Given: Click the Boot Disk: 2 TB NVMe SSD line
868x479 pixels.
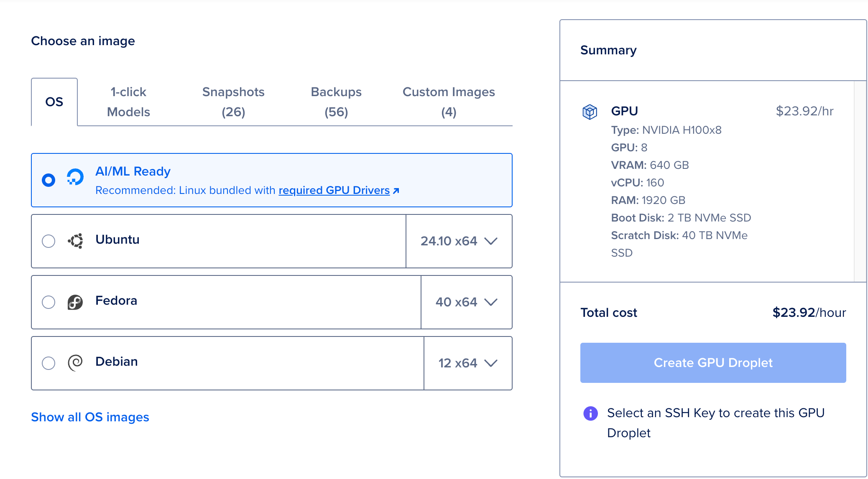Looking at the screenshot, I should click(681, 218).
